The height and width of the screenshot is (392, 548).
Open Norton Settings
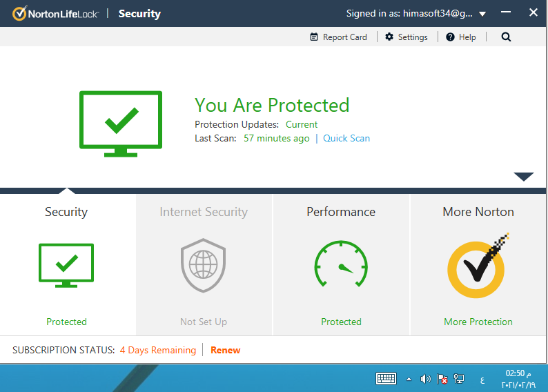click(407, 37)
